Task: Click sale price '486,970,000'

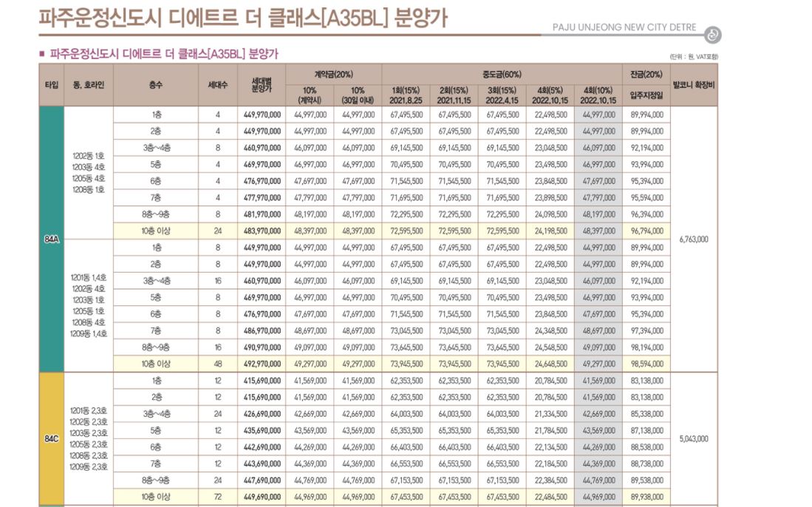Action: (x=262, y=331)
